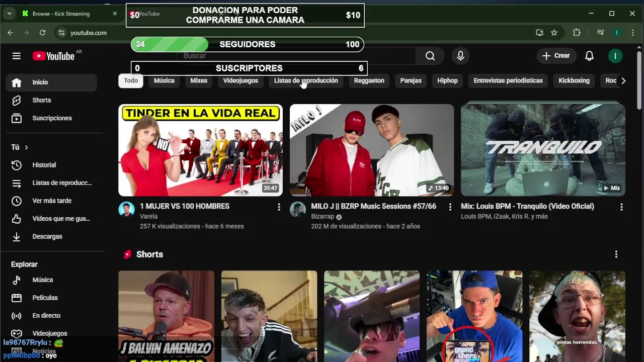Open Shorts in the sidebar

click(x=51, y=100)
